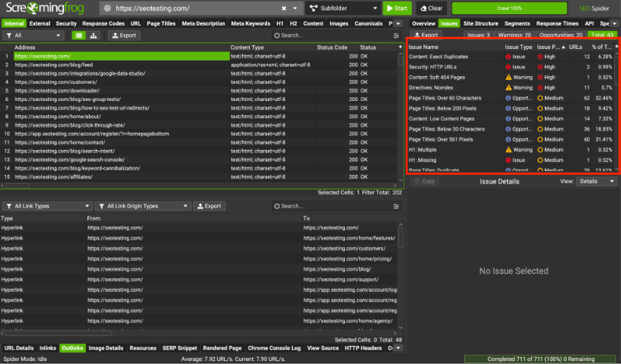621x364 pixels.
Task: Click the Clear crawl button
Action: click(x=432, y=8)
